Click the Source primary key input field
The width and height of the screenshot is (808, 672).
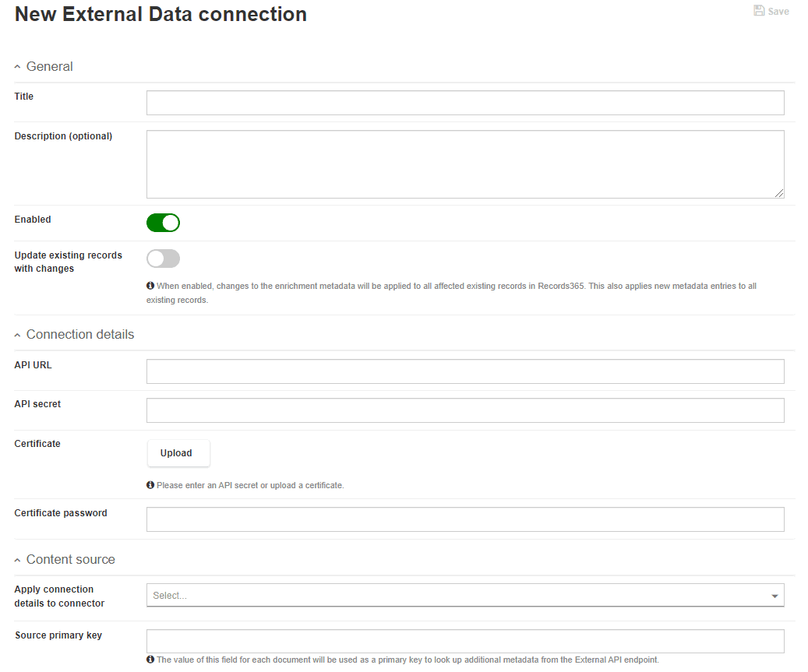point(465,641)
